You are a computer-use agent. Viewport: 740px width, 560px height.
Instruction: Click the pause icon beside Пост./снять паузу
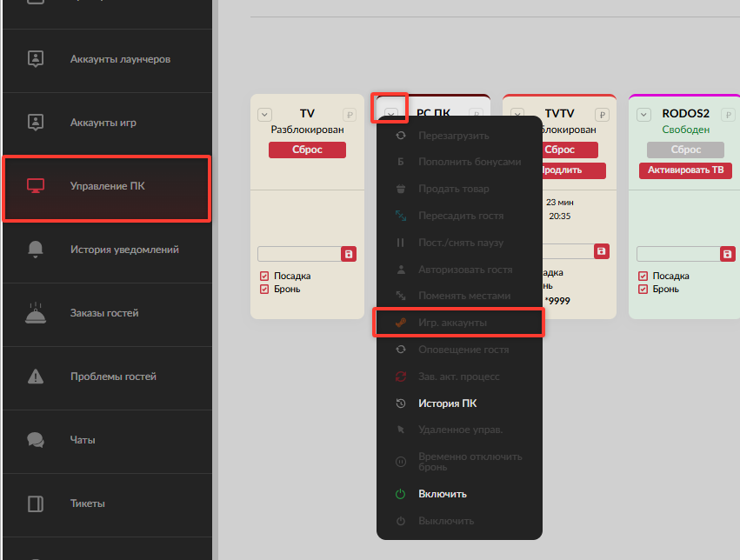pos(400,243)
